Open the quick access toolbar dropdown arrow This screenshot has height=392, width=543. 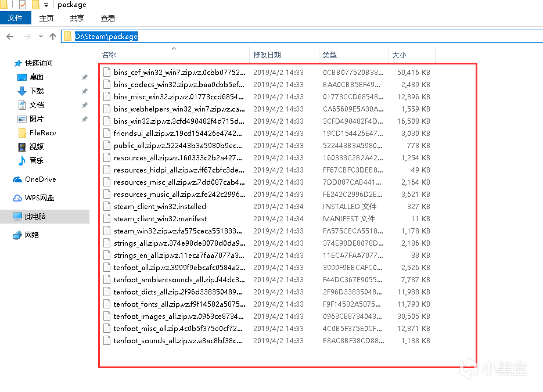coord(46,5)
